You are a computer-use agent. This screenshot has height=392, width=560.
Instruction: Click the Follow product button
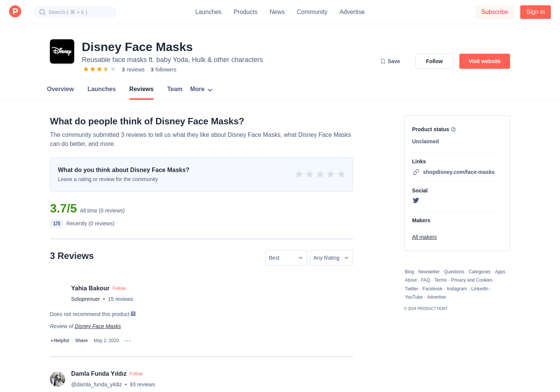[x=434, y=61]
